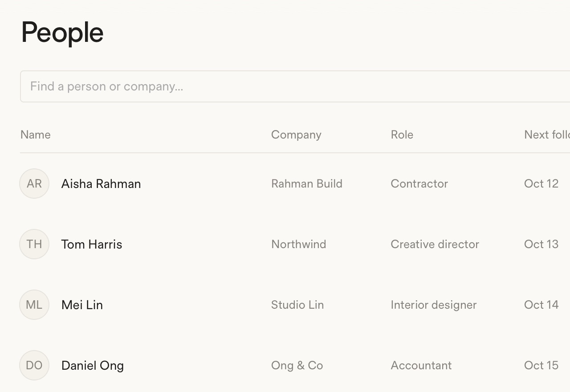570x392 pixels.
Task: Sort by the Role column header
Action: (402, 135)
